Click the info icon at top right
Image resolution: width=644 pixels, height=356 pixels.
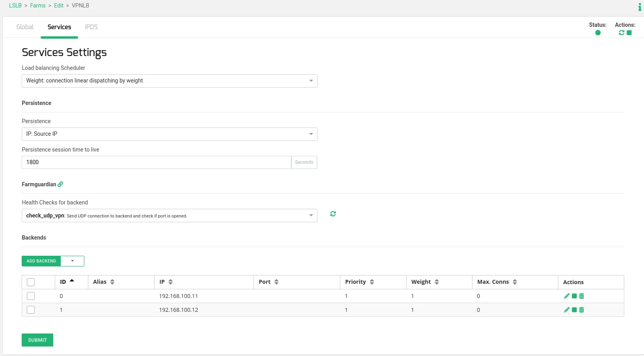point(640,7)
